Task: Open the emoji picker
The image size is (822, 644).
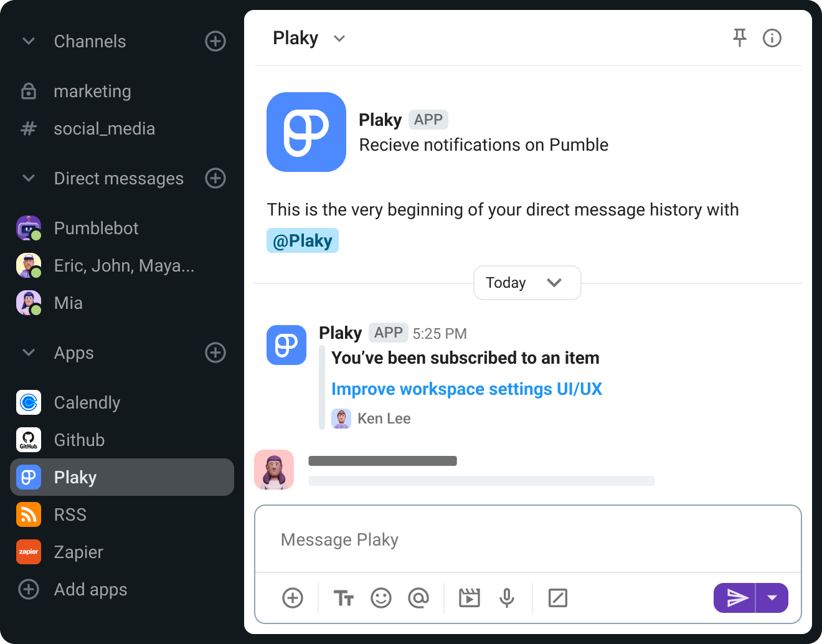Action: (381, 598)
